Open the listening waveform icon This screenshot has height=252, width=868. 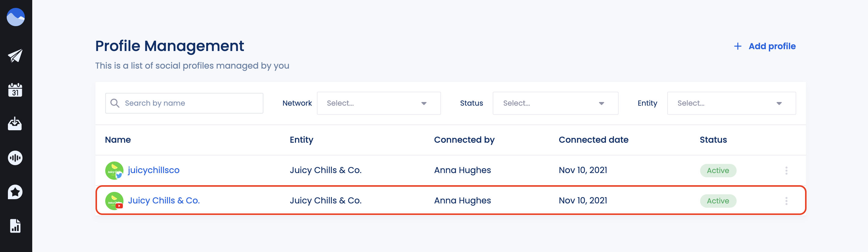point(15,158)
